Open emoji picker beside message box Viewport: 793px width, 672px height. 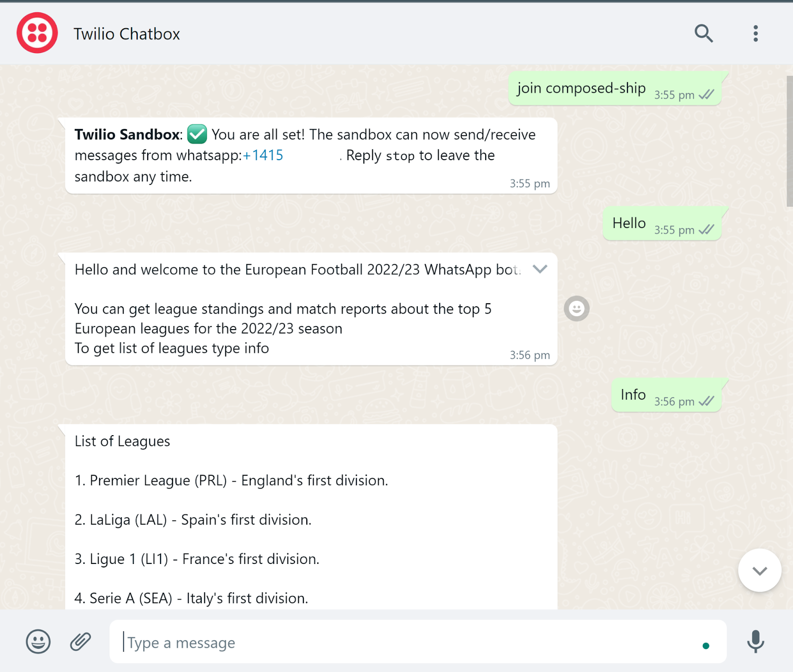(38, 641)
